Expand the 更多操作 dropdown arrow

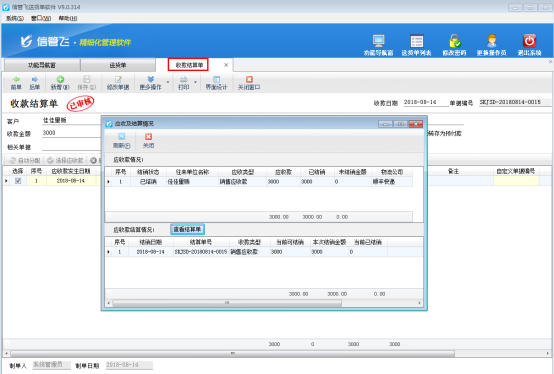click(168, 83)
